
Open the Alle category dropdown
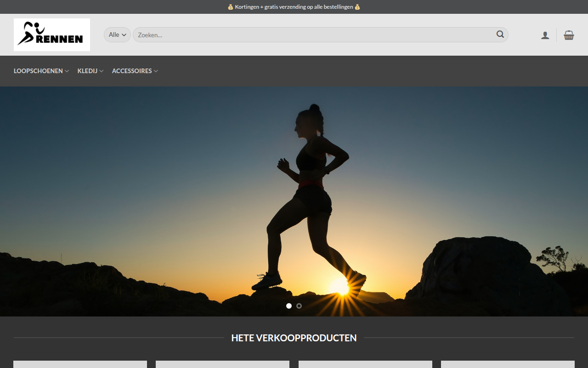[x=117, y=34]
